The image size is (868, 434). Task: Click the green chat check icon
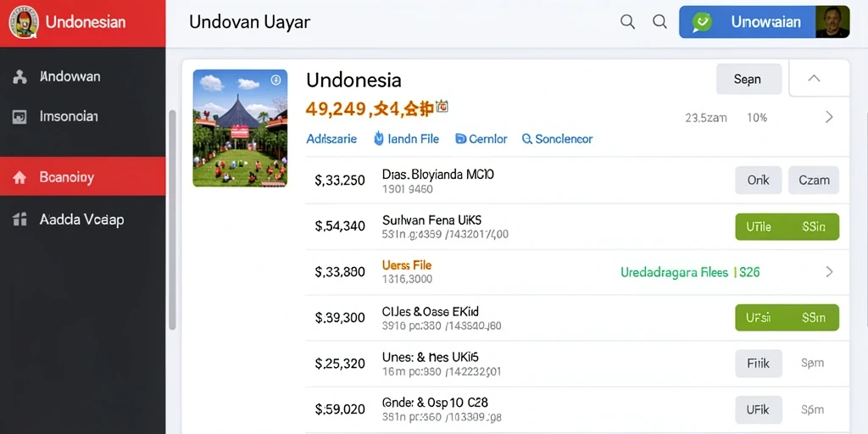702,22
